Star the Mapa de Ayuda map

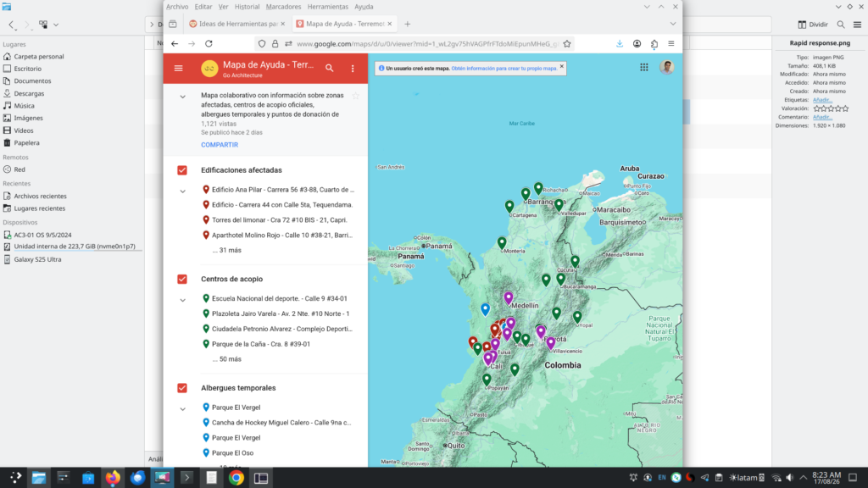[355, 96]
